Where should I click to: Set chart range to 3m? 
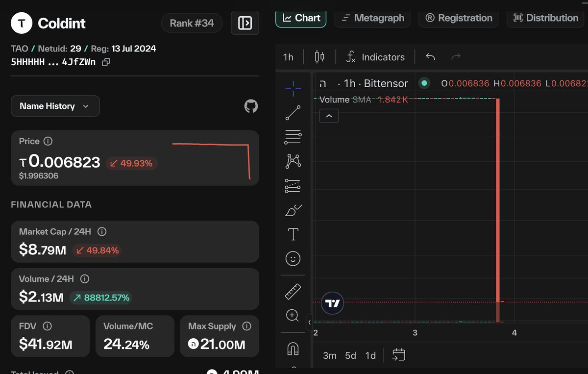point(330,355)
